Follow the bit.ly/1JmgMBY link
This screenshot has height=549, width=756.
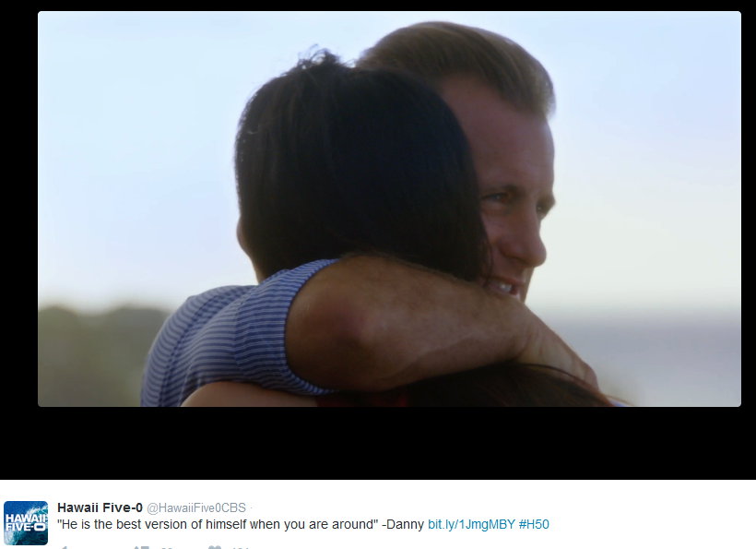[x=471, y=524]
